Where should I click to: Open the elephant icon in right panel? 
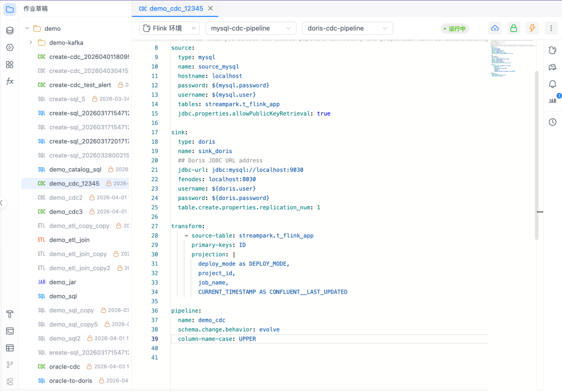pos(552,67)
